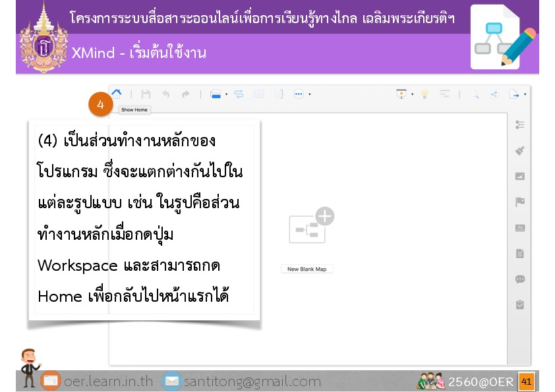Click the lightbulb Brainstorming icon
Screen dimensions: 555x392
pos(425,94)
